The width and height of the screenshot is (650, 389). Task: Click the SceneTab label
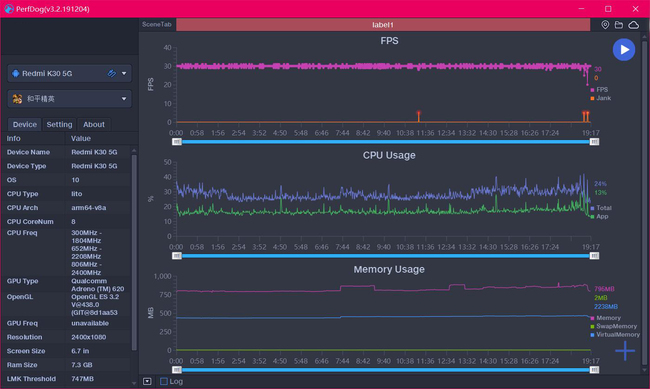[156, 24]
